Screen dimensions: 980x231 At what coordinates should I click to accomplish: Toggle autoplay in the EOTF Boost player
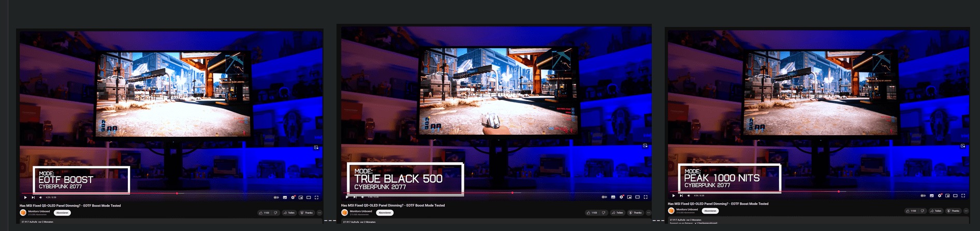click(x=276, y=197)
